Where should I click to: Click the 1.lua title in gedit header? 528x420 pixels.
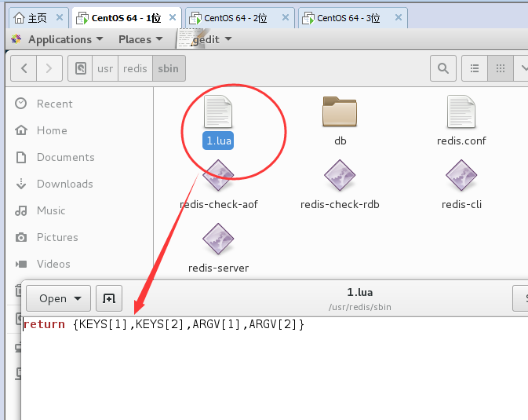tap(359, 292)
